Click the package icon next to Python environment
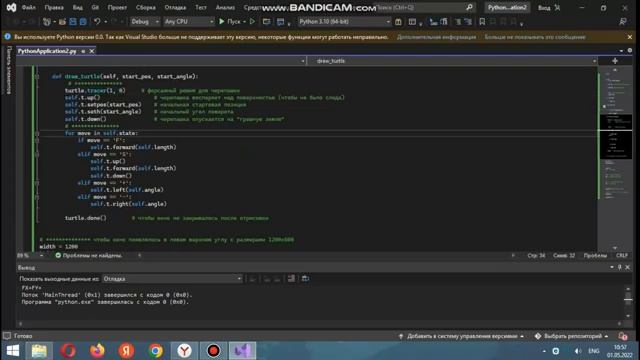This screenshot has width=640, height=360. (398, 22)
